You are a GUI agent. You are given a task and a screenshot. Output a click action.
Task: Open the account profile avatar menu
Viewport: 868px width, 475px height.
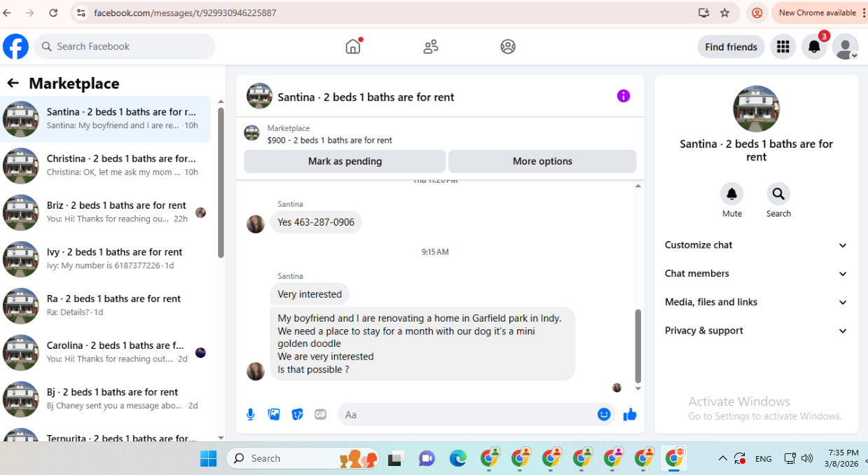click(845, 47)
